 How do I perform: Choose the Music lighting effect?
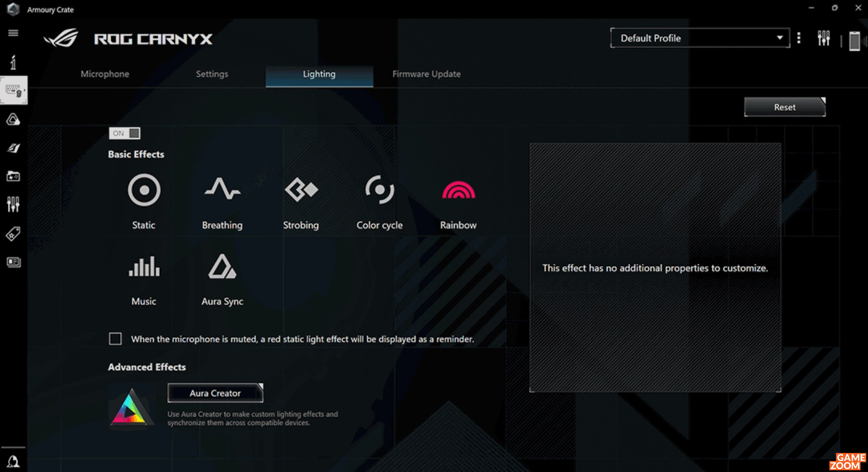(x=144, y=280)
